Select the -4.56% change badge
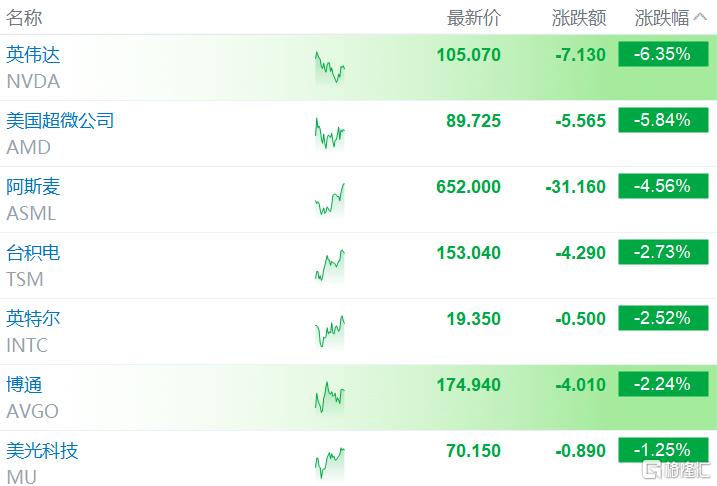This screenshot has width=717, height=486. (663, 186)
